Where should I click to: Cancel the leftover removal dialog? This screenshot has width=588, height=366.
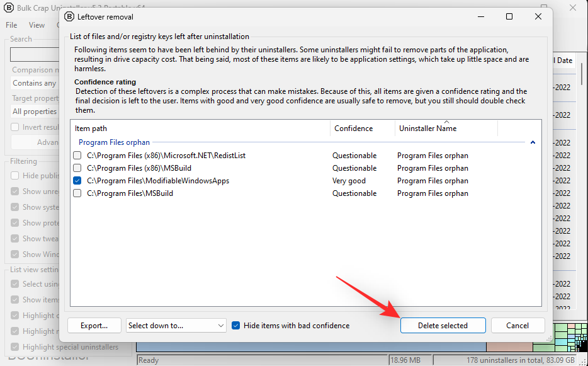point(517,325)
